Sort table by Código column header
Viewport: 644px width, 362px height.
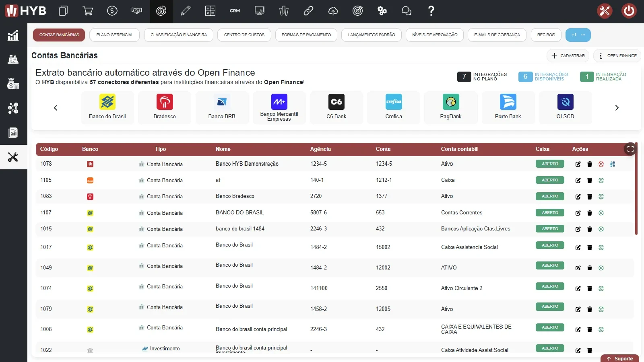49,149
